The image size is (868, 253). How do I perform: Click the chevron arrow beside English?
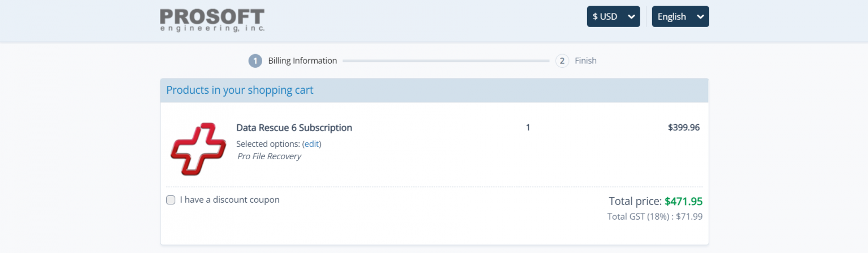pos(700,16)
